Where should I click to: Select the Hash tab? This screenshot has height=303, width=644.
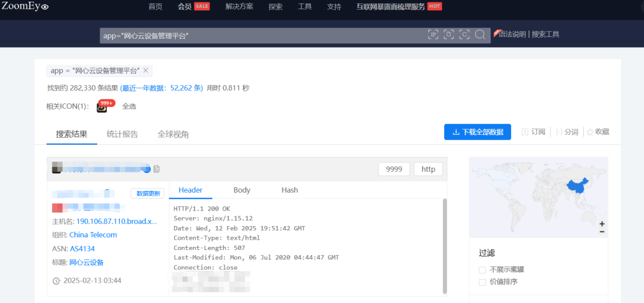point(290,190)
